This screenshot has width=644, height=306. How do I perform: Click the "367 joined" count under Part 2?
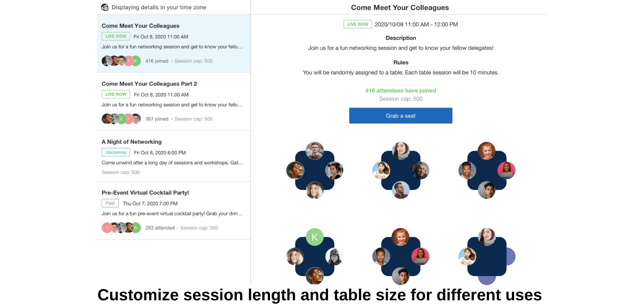point(157,119)
